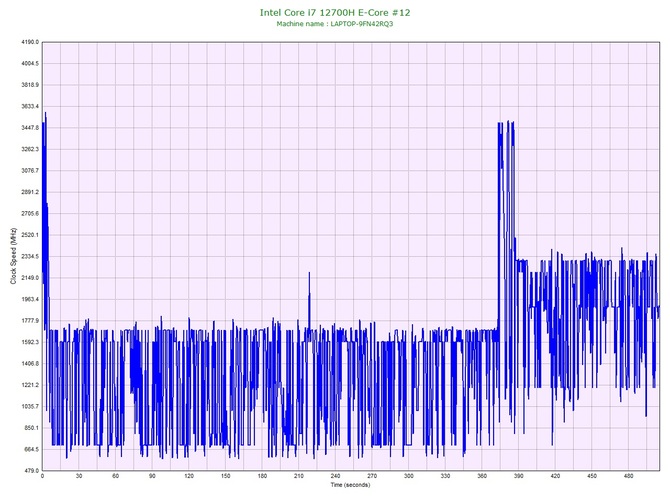Screen dimensions: 670x502
Task: Click the 390 seconds x-axis tick label
Action: [519, 476]
